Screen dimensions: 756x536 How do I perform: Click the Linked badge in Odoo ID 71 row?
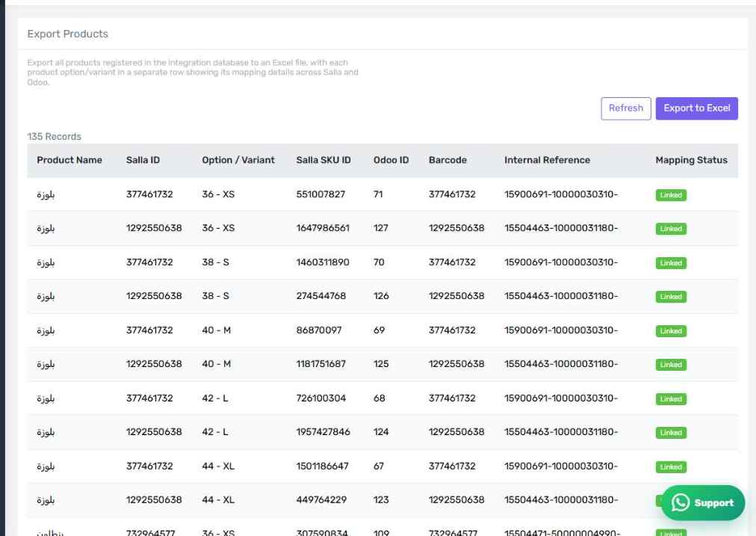coord(671,195)
